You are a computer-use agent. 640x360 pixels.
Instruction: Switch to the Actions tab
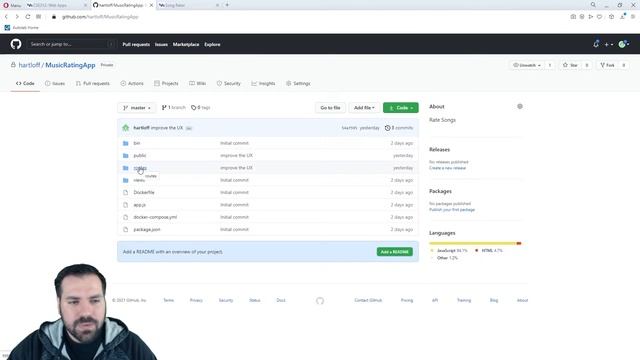(x=132, y=83)
